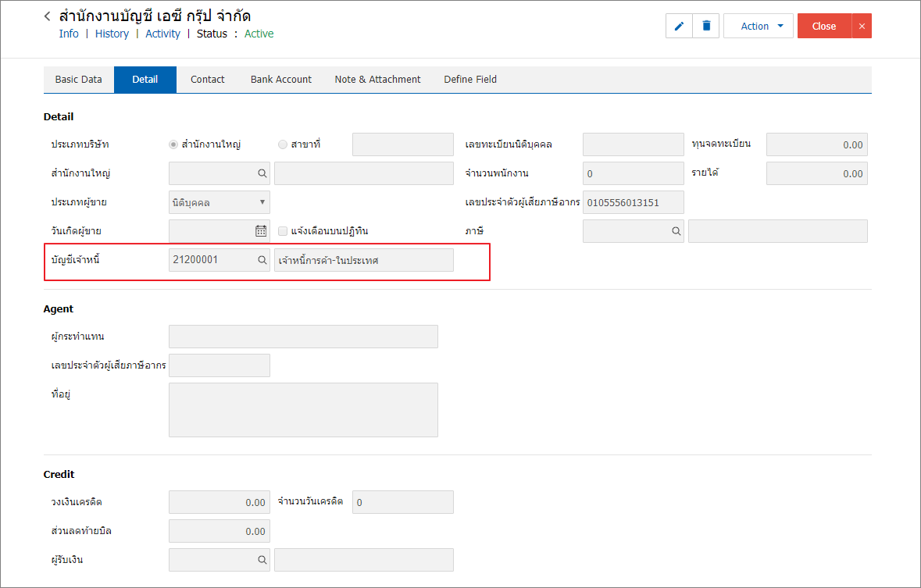Screen dimensions: 921x588
Task: Expand the Action dropdown button
Action: [759, 26]
